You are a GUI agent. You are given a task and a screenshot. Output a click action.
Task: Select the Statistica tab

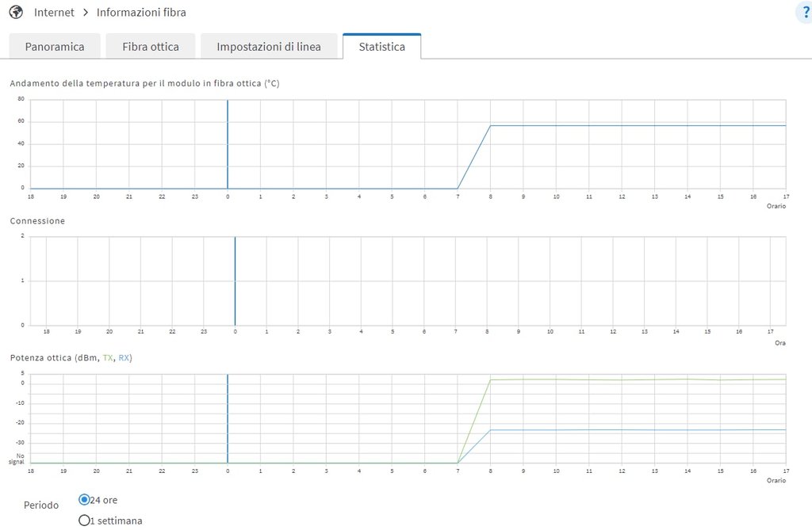381,47
